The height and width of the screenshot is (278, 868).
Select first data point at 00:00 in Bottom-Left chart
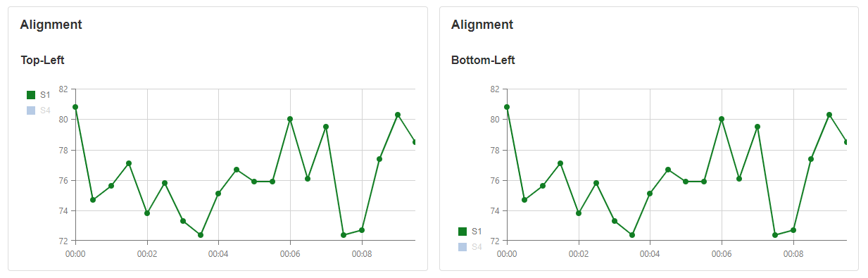pos(507,107)
